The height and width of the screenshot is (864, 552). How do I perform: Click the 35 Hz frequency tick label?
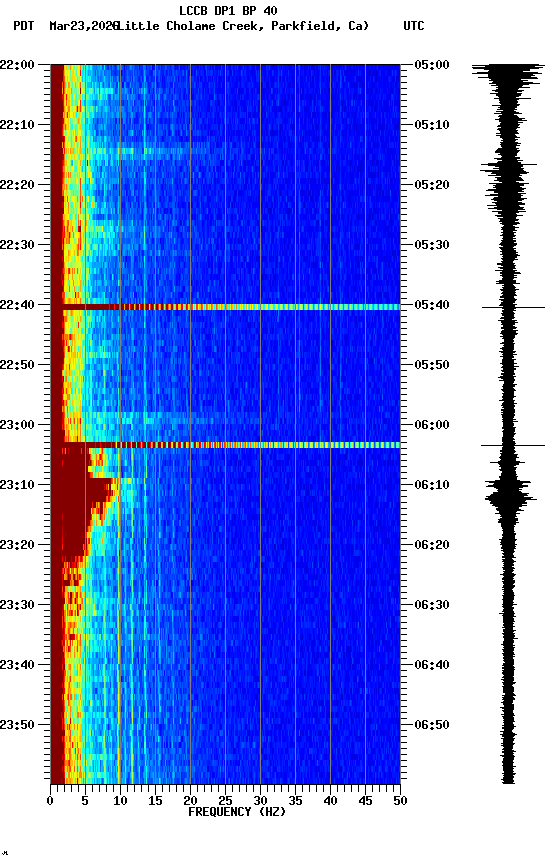pyautogui.click(x=295, y=801)
